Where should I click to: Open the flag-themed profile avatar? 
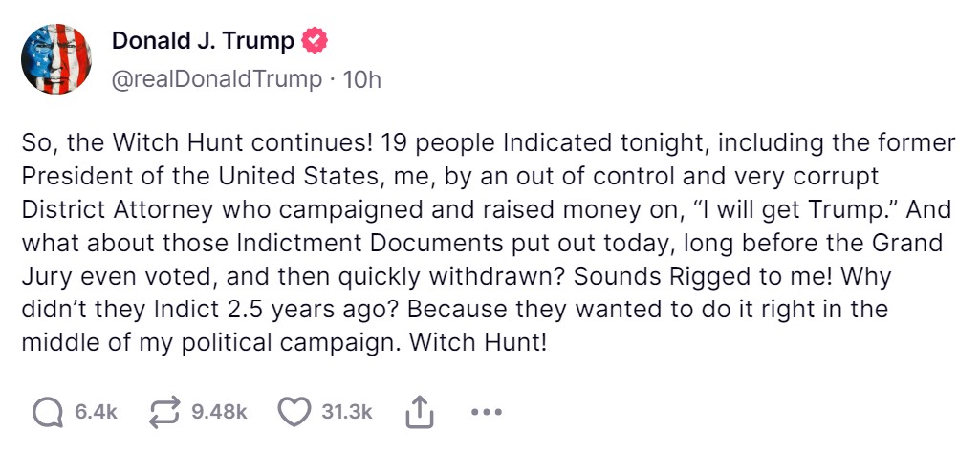point(56,59)
